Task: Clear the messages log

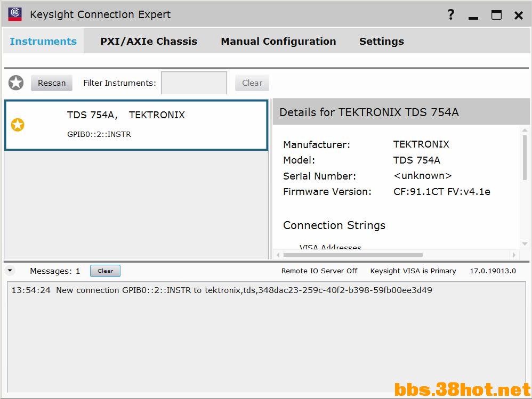Action: pyautogui.click(x=105, y=271)
